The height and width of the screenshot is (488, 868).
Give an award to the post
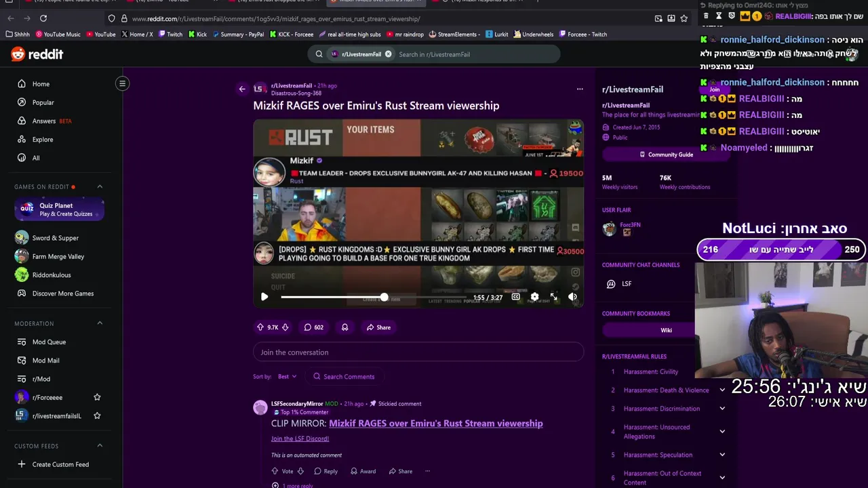click(x=344, y=327)
